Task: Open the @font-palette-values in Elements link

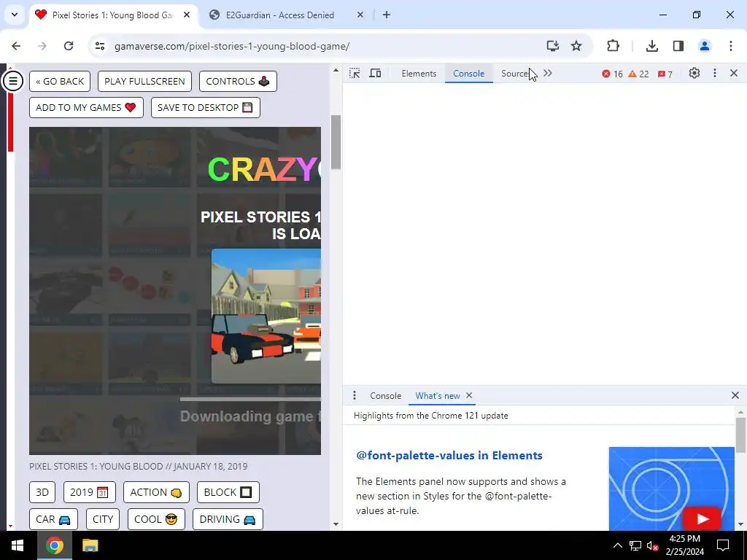Action: click(449, 455)
